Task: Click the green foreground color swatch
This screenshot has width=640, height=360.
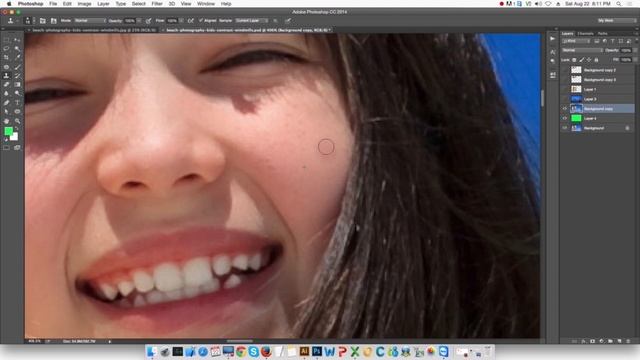Action: 8,131
